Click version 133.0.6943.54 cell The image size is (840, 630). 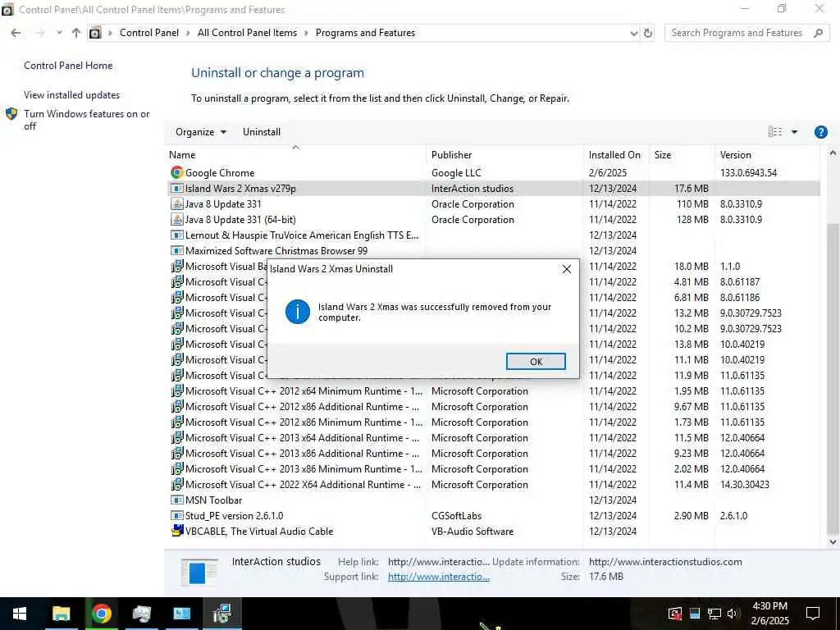click(x=748, y=172)
